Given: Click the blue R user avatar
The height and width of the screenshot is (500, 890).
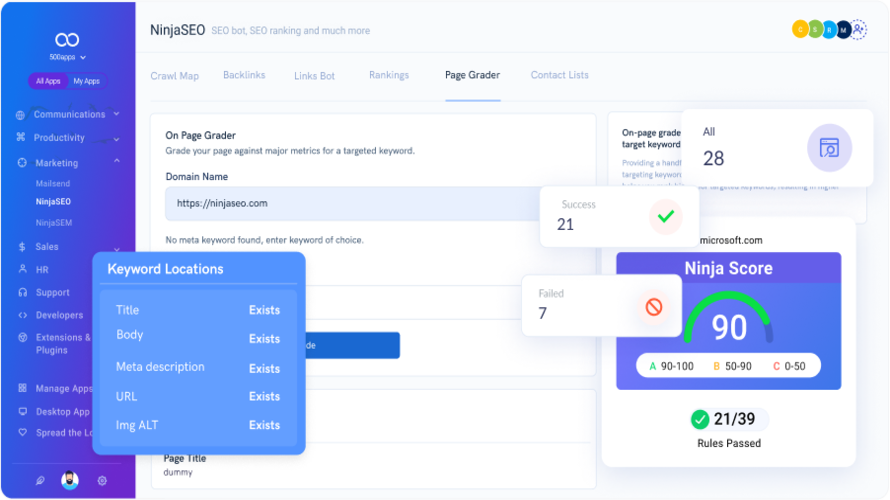Looking at the screenshot, I should tap(829, 30).
